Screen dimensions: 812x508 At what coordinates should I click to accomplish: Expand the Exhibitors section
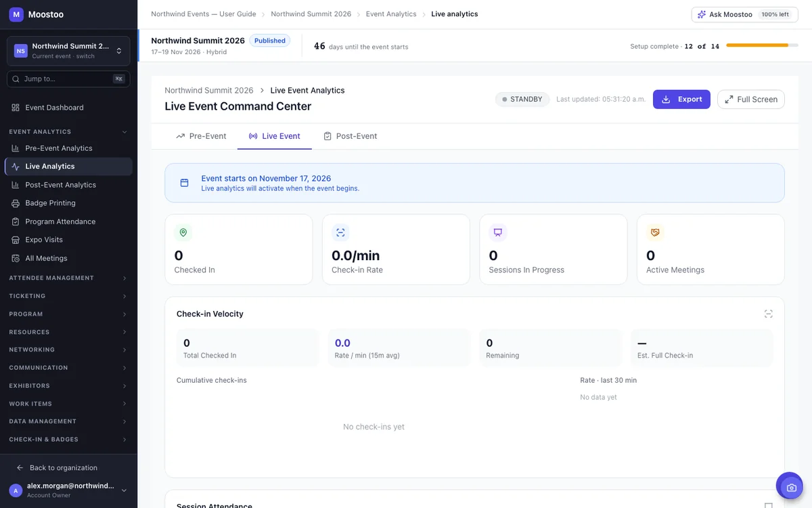coord(68,386)
